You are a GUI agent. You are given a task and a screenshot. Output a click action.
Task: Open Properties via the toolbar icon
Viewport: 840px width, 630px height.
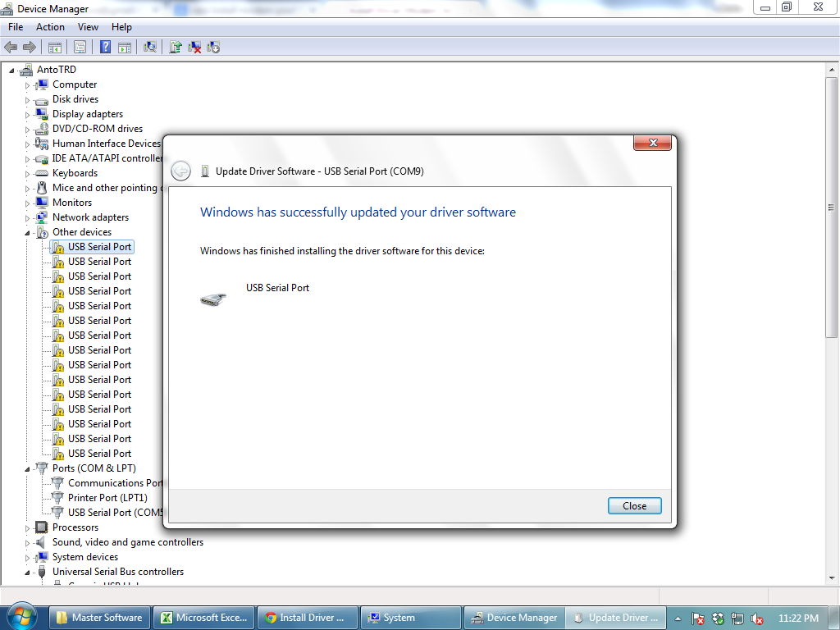(x=80, y=47)
